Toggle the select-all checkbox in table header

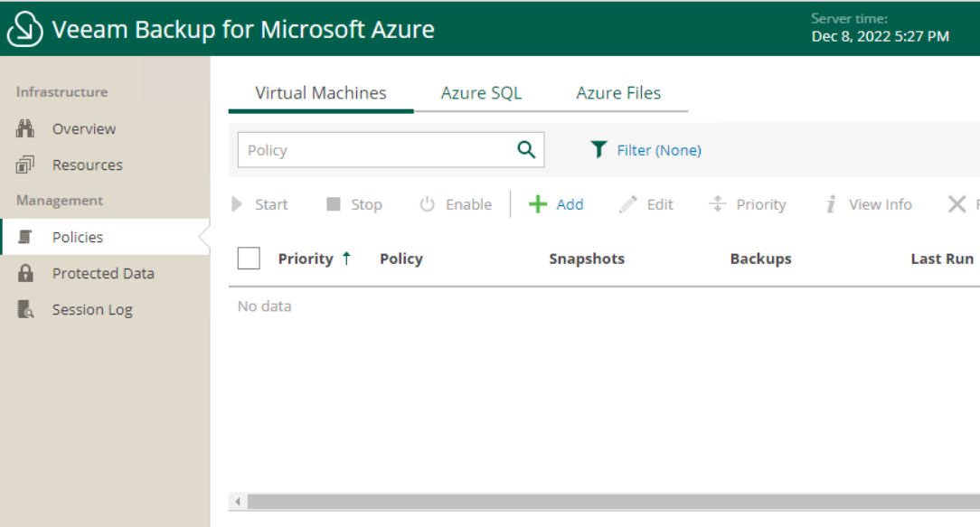tap(248, 258)
